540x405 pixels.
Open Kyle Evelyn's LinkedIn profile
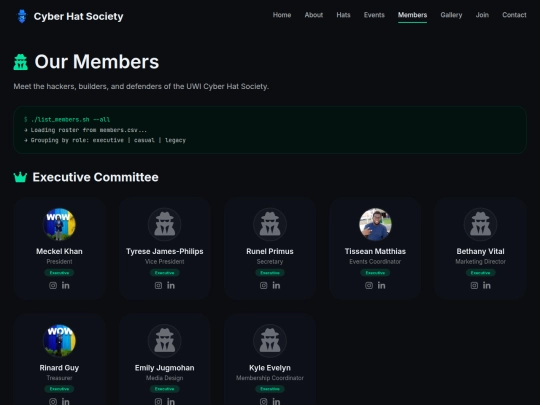pos(276,402)
